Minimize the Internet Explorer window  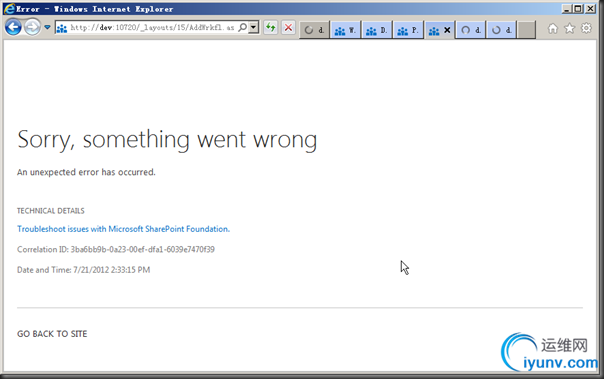click(x=566, y=8)
